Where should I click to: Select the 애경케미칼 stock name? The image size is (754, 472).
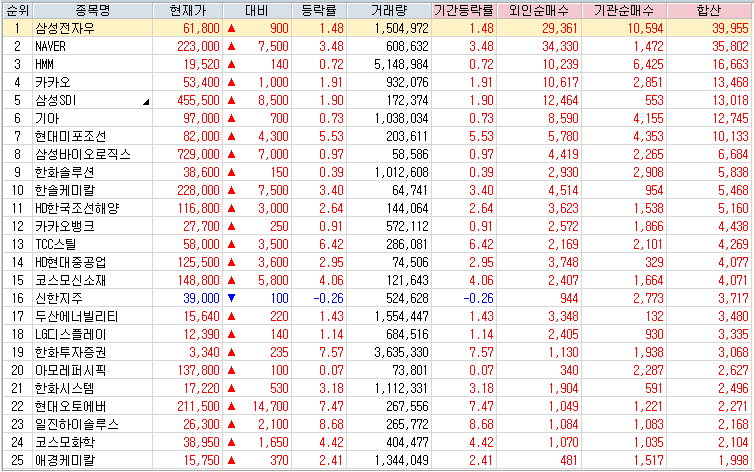[x=64, y=460]
